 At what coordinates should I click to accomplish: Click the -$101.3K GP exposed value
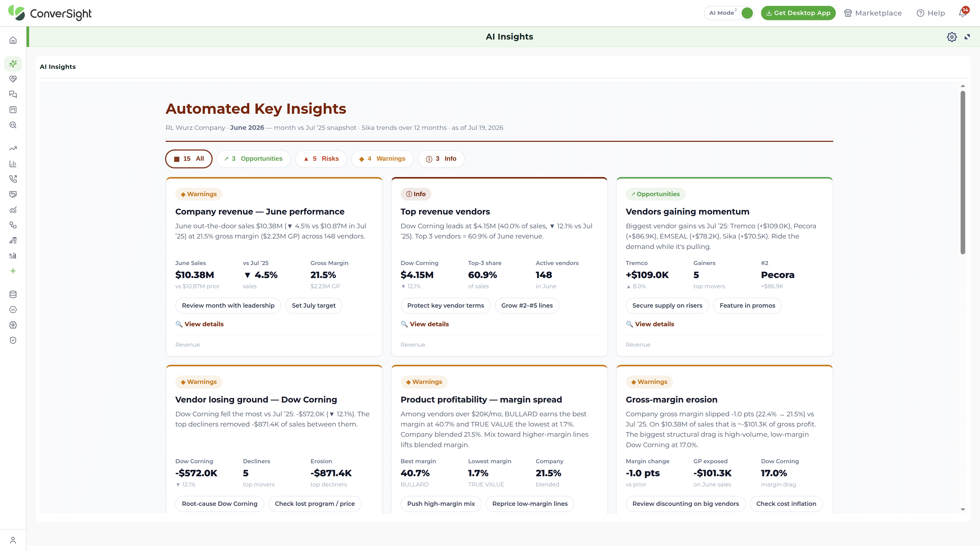pyautogui.click(x=712, y=473)
